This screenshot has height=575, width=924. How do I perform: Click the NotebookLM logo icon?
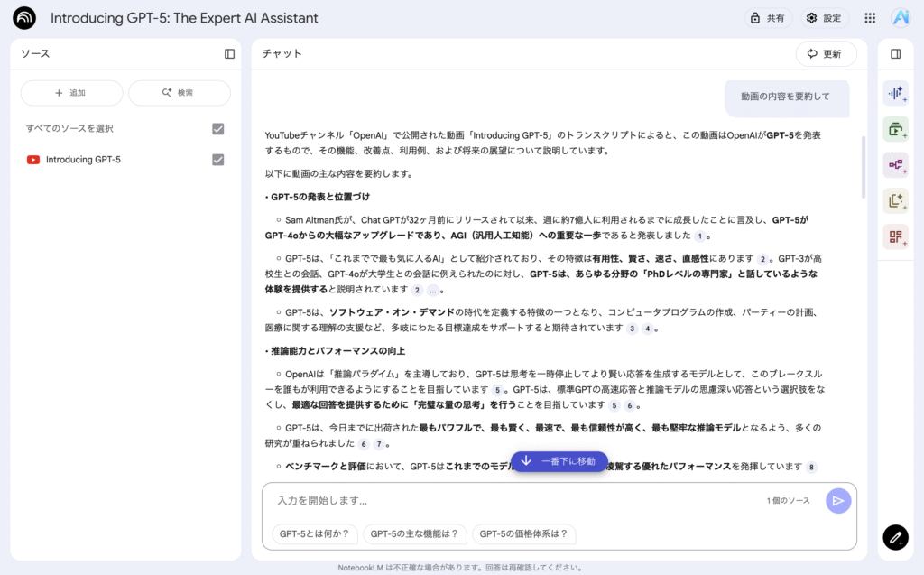(24, 18)
